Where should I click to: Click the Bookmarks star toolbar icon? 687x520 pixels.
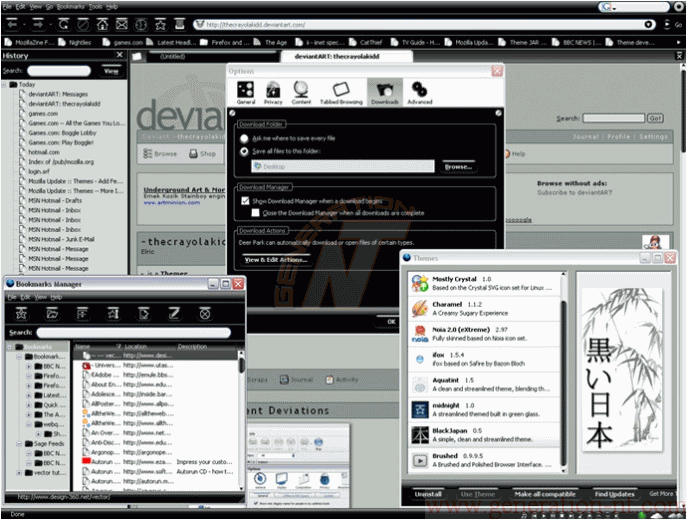160,24
